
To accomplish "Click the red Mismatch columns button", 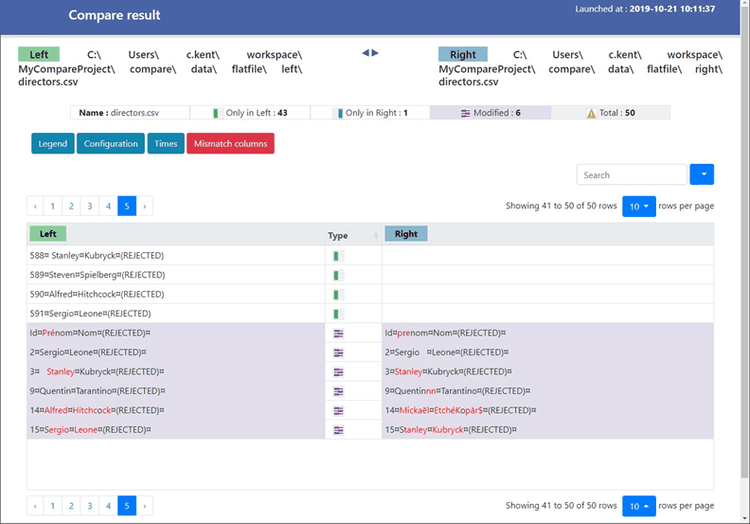I will point(231,143).
